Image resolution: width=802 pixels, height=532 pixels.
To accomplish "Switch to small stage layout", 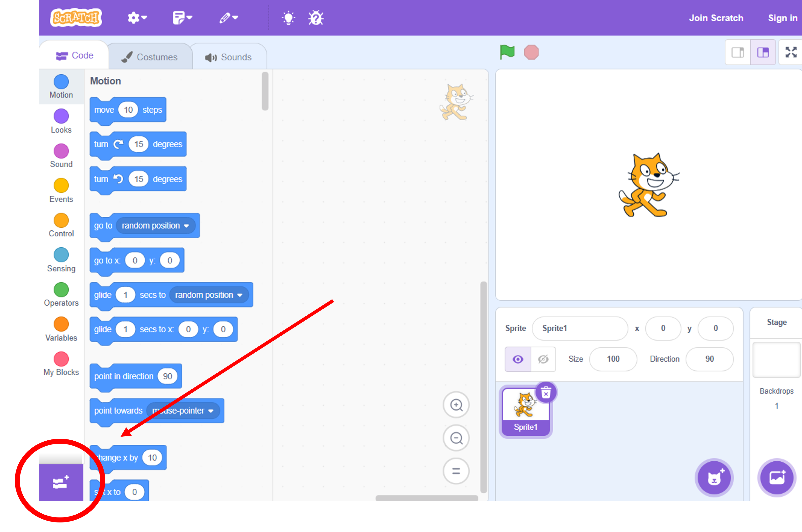I will click(738, 52).
